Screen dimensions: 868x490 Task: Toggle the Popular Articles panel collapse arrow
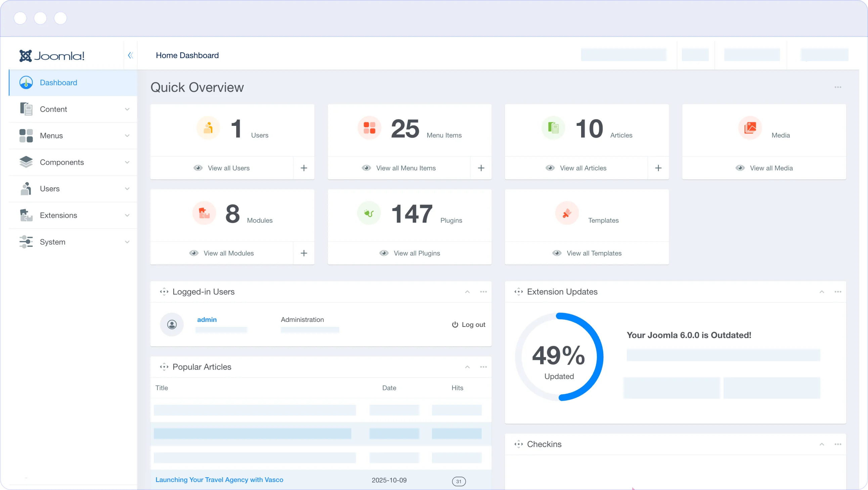click(x=467, y=367)
